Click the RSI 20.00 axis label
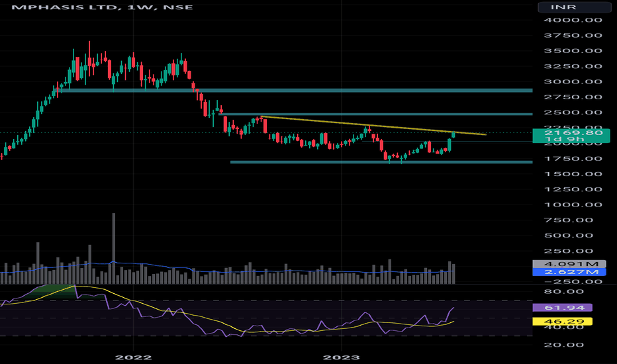617x364 pixels. [x=564, y=345]
